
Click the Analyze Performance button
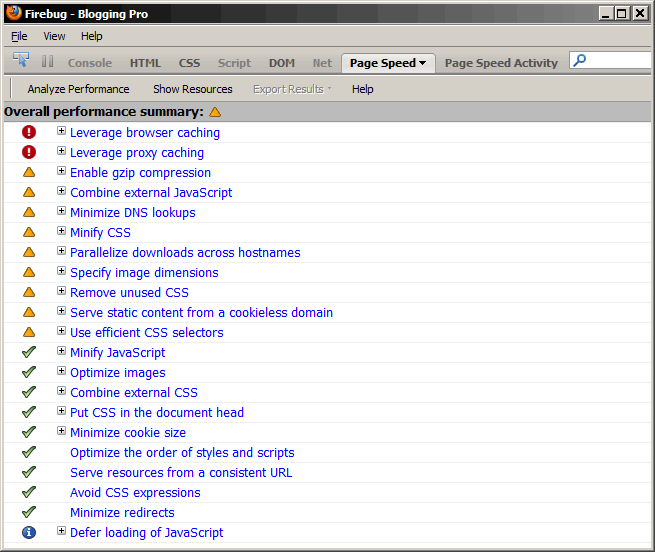coord(78,89)
